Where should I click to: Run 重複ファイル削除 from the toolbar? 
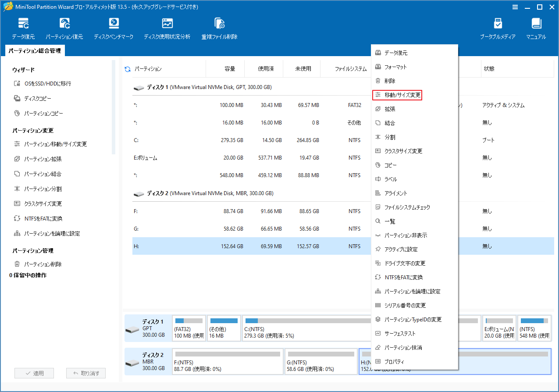219,27
